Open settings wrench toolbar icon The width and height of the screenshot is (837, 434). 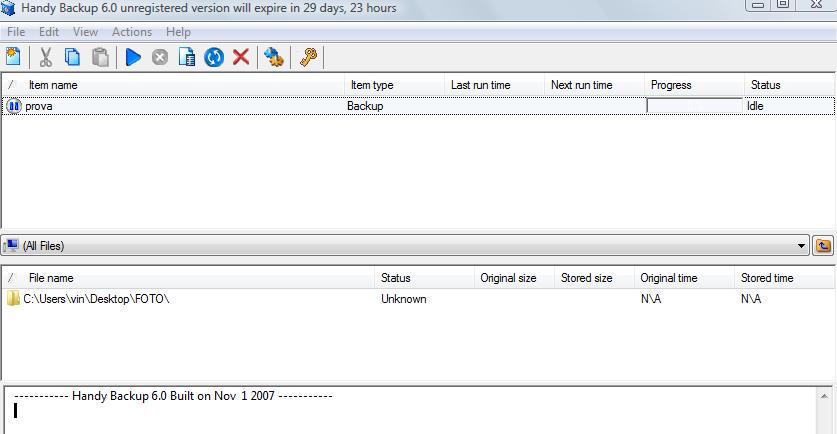click(x=274, y=57)
